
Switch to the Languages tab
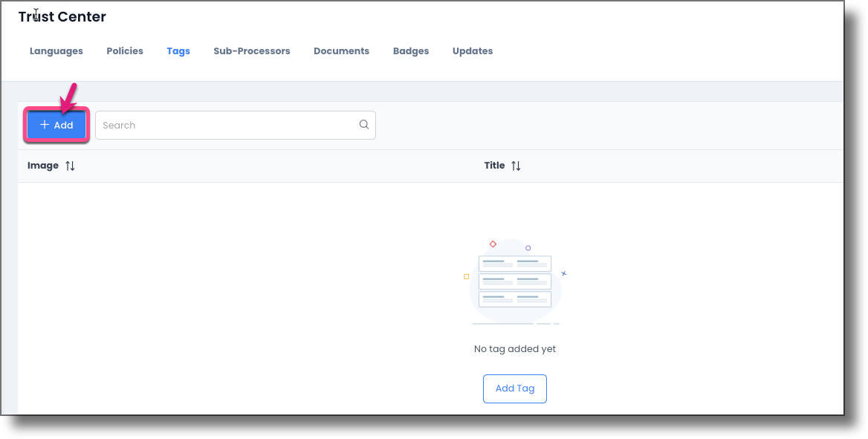(56, 51)
